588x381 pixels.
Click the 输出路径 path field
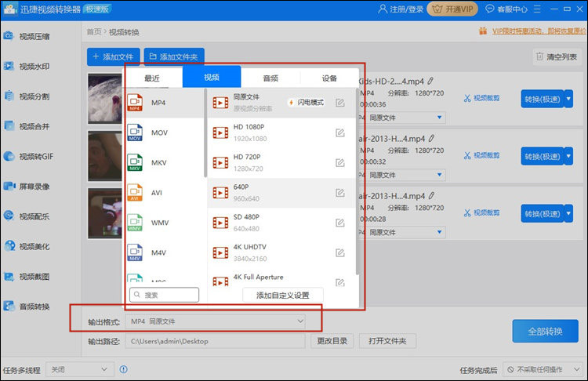[x=216, y=341]
